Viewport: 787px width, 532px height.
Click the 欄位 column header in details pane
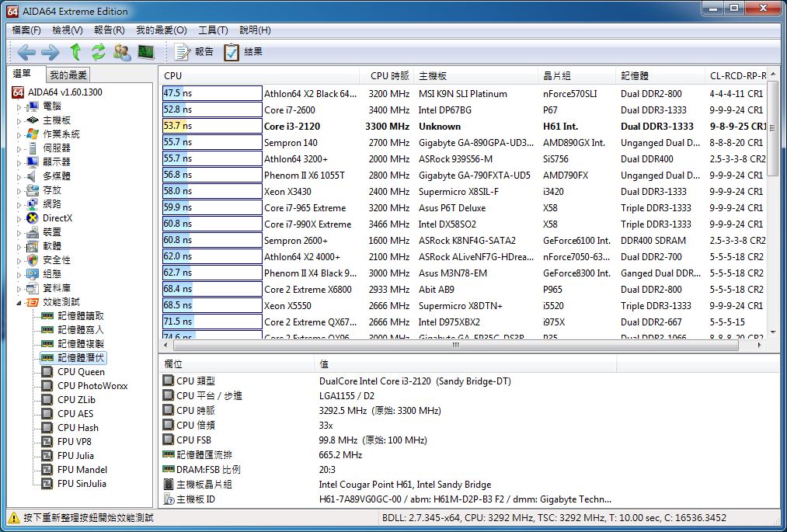tap(238, 364)
